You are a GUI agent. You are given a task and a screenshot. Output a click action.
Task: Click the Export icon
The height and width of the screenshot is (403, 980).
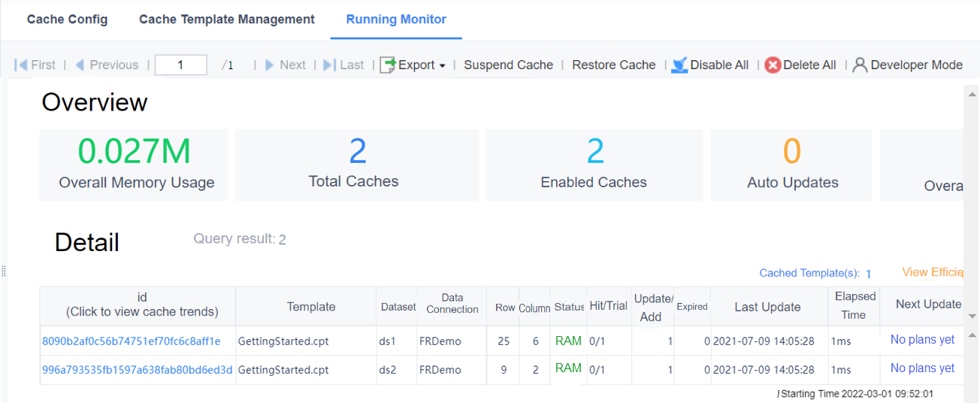pyautogui.click(x=388, y=65)
